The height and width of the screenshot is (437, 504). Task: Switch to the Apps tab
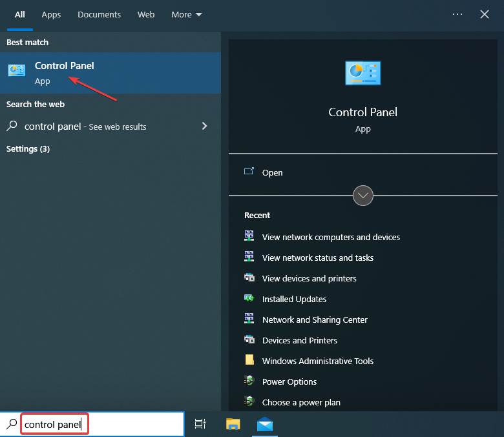click(51, 15)
